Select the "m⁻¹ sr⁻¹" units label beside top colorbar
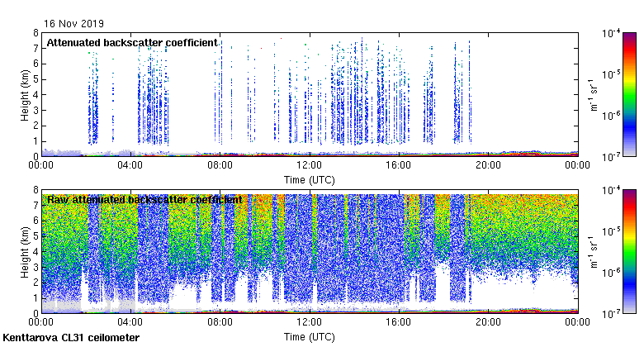Image resolution: width=644 pixels, height=347 pixels. (591, 94)
